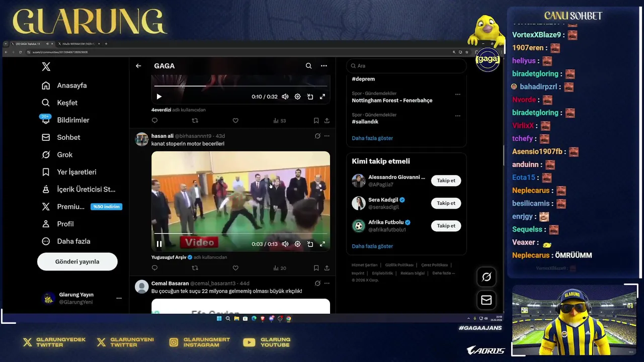Open floating Grok button at bottom right
The width and height of the screenshot is (644, 362).
click(x=487, y=277)
